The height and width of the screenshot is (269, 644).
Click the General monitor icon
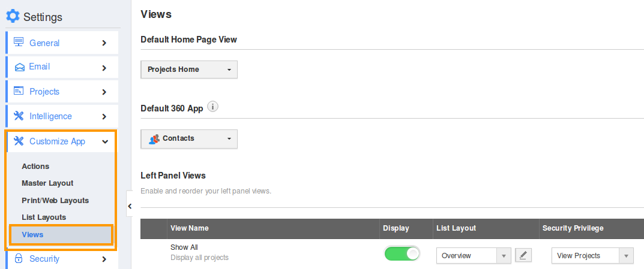coord(19,43)
